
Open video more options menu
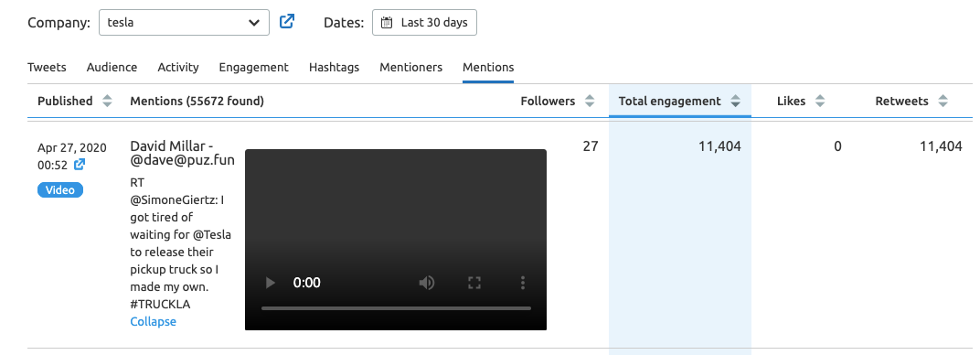click(x=523, y=283)
